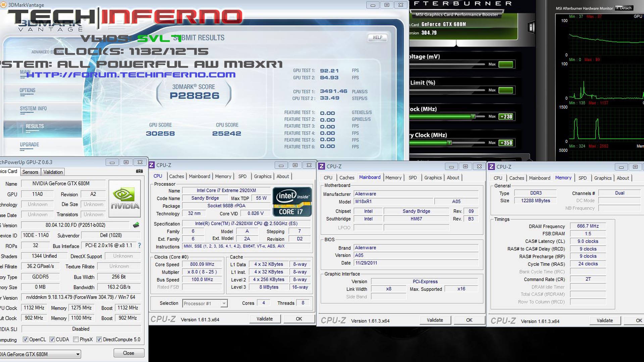Click the Detach button in Afterburner monitor

[x=624, y=8]
